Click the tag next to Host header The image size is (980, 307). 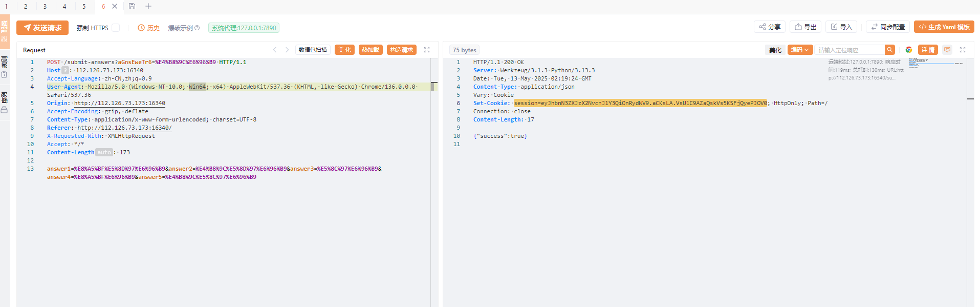pyautogui.click(x=65, y=70)
